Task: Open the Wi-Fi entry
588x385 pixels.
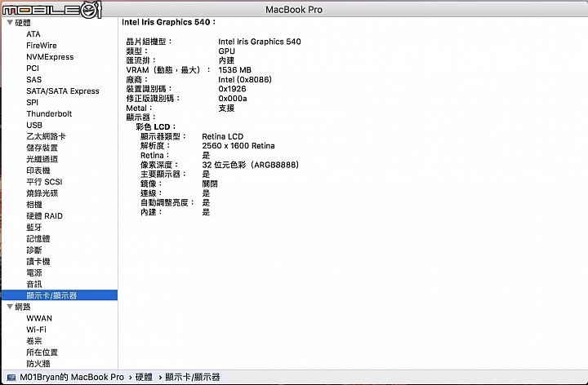Action: 36,330
